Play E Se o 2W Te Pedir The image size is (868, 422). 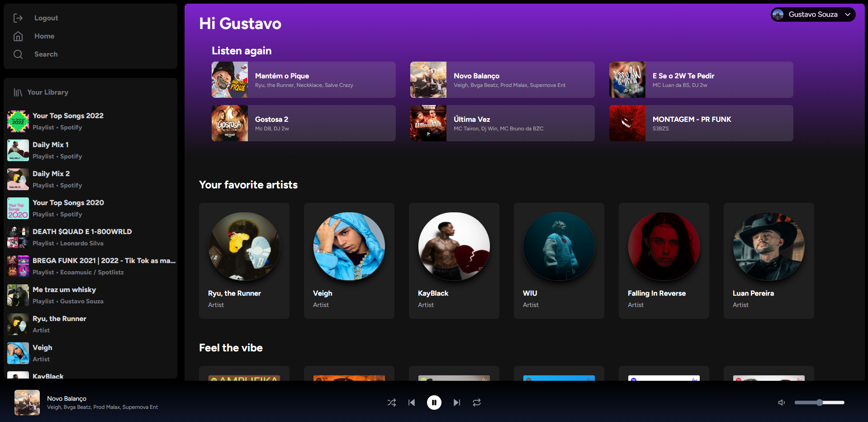click(701, 80)
